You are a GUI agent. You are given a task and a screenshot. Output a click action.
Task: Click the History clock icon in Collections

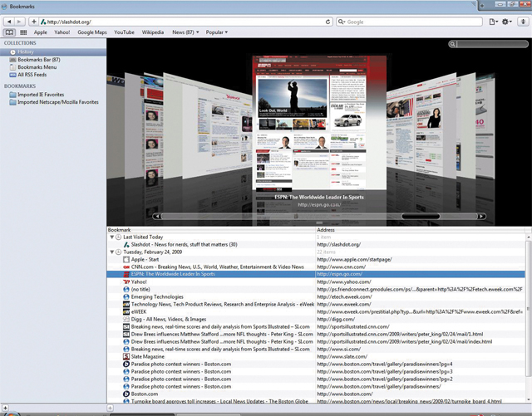[x=13, y=51]
